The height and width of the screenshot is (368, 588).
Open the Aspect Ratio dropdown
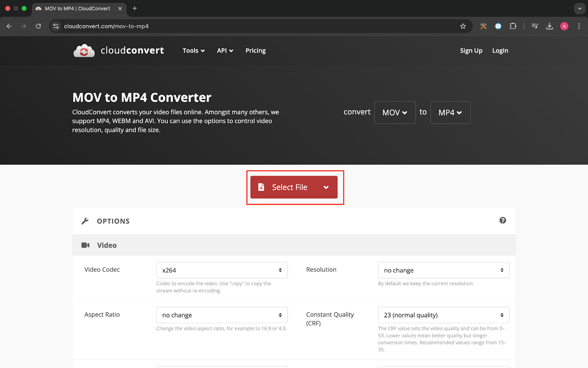[222, 315]
